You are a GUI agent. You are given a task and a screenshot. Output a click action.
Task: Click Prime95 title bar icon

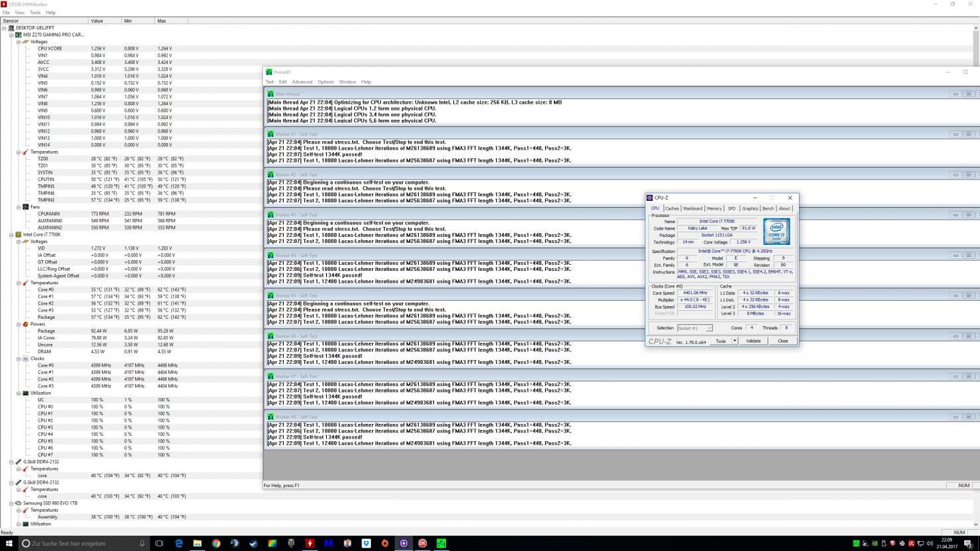click(269, 72)
